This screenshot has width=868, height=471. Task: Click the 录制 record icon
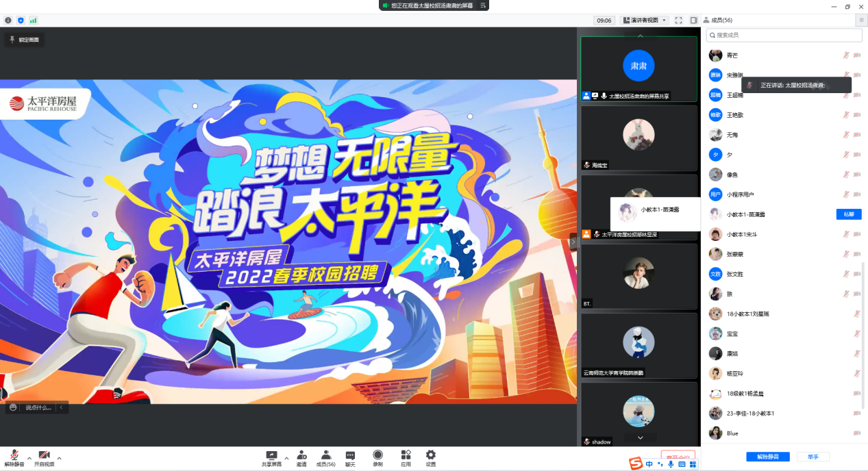click(x=377, y=457)
